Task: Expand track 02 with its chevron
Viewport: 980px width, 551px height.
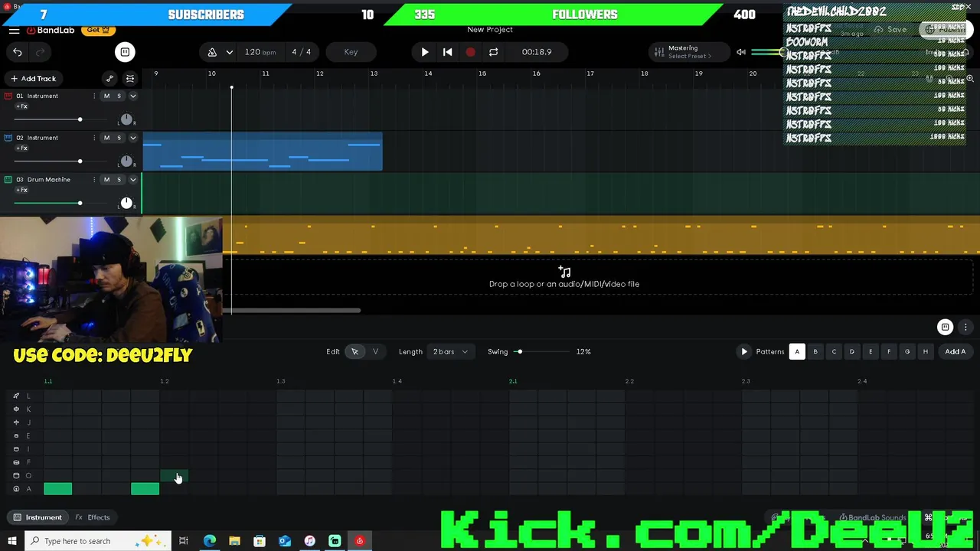Action: point(132,138)
